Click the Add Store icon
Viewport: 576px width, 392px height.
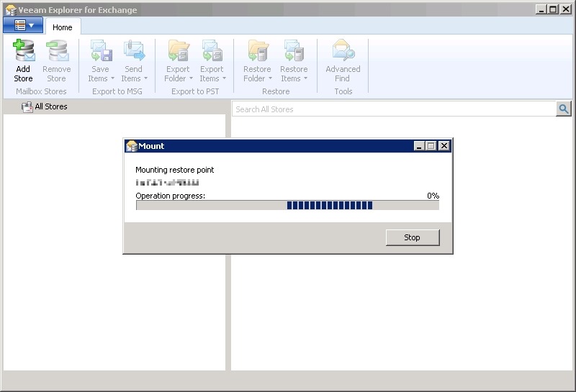point(24,50)
